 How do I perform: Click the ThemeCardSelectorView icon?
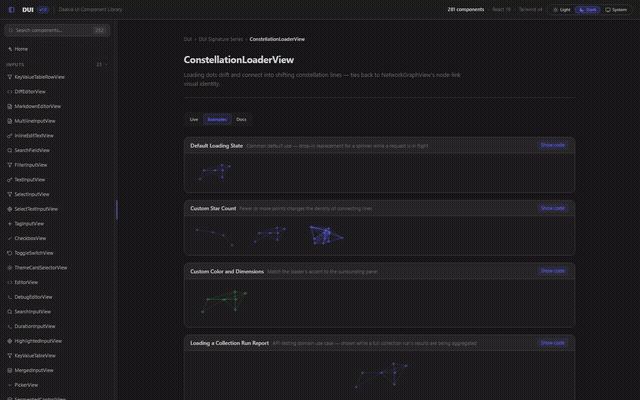pyautogui.click(x=9, y=268)
